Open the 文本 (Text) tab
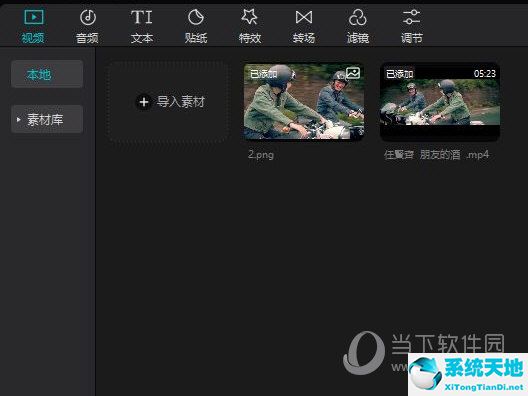Image resolution: width=528 pixels, height=396 pixels. pyautogui.click(x=141, y=26)
